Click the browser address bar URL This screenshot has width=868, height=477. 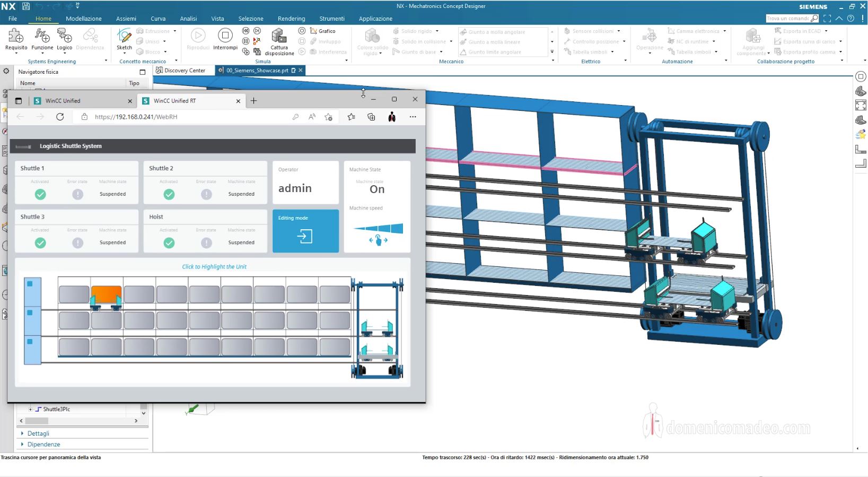click(136, 117)
